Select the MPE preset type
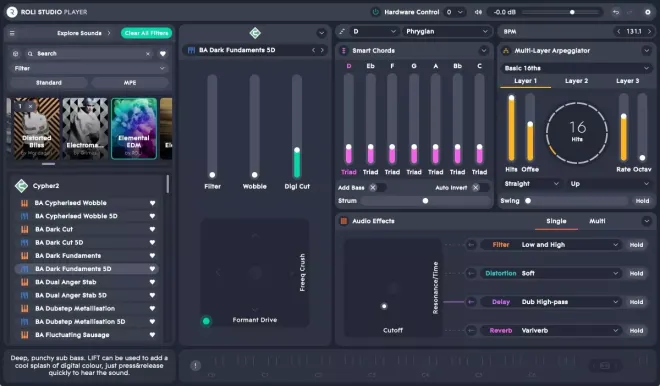 tap(130, 83)
